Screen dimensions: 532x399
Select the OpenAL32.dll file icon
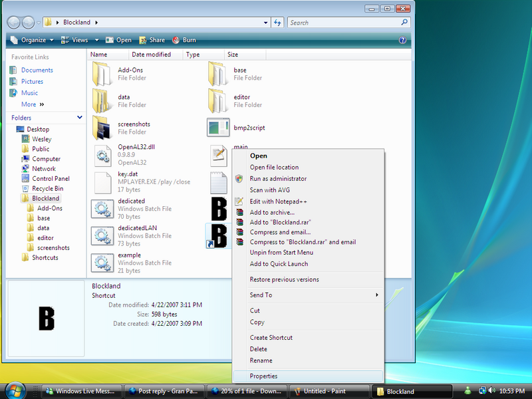pos(102,155)
